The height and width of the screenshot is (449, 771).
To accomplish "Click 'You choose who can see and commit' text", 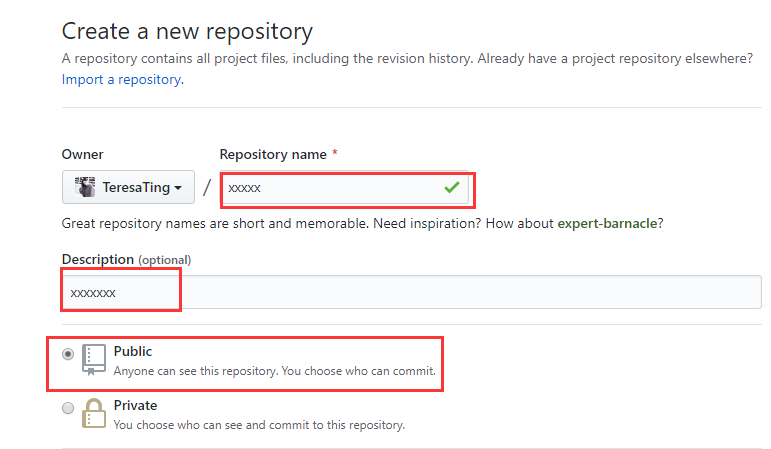I will point(259,425).
